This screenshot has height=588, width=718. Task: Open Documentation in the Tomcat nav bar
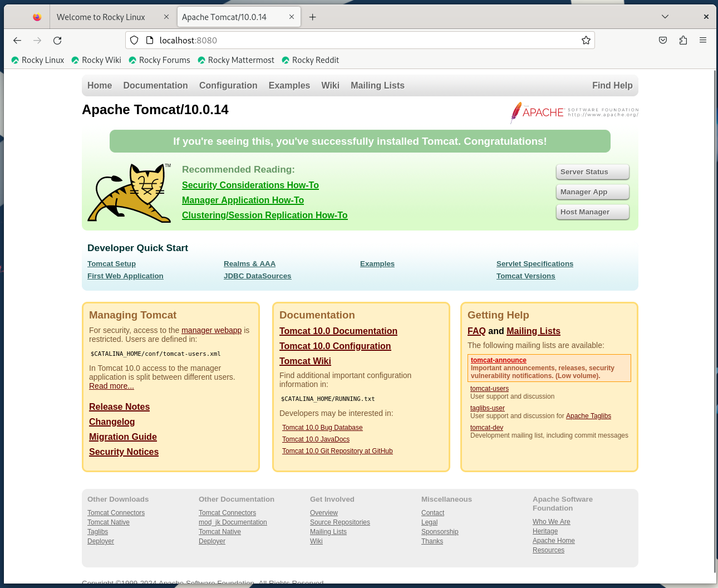pyautogui.click(x=155, y=85)
